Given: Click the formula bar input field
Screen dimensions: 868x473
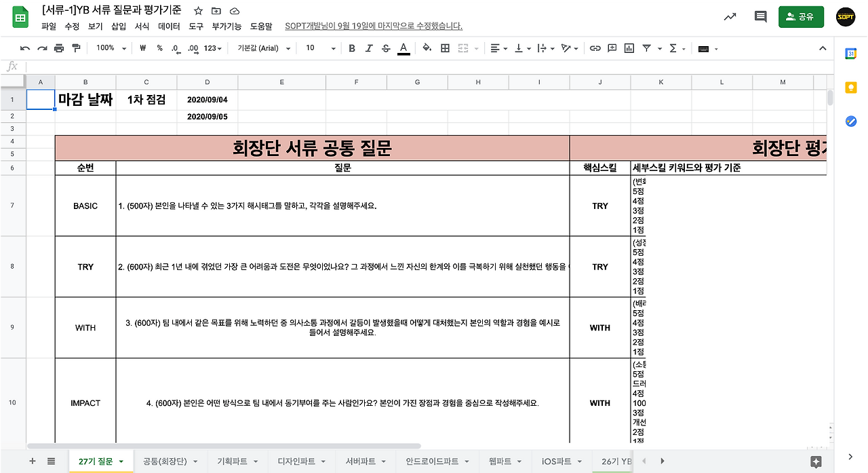Looking at the screenshot, I should [431, 67].
